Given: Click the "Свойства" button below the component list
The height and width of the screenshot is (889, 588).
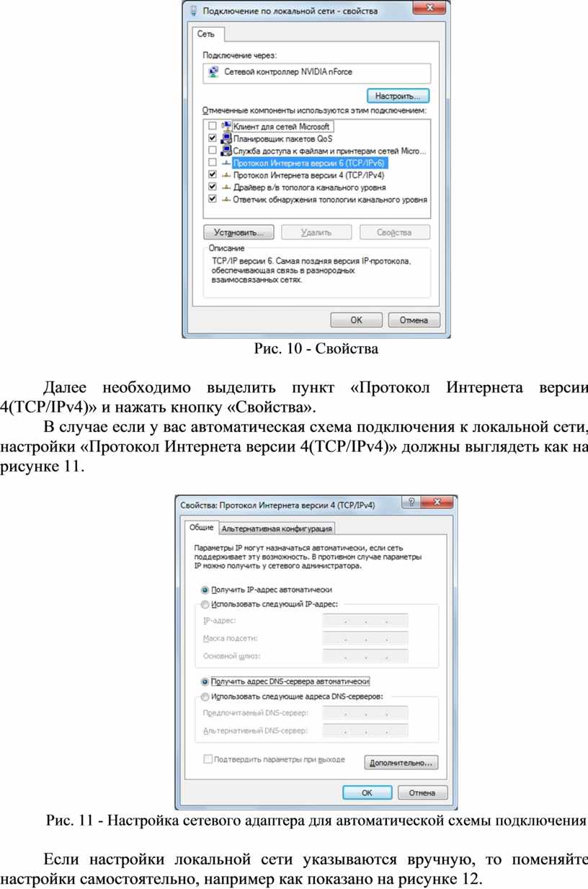Looking at the screenshot, I should tap(395, 233).
